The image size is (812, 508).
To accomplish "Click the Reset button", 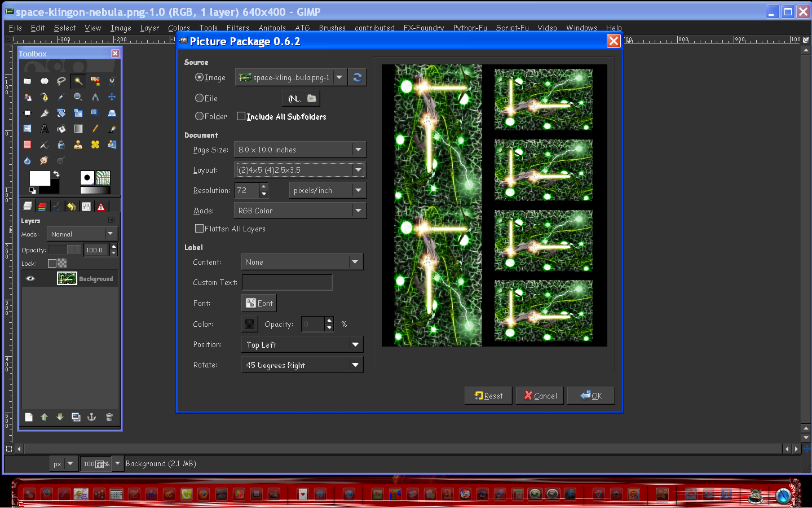I will pyautogui.click(x=488, y=396).
